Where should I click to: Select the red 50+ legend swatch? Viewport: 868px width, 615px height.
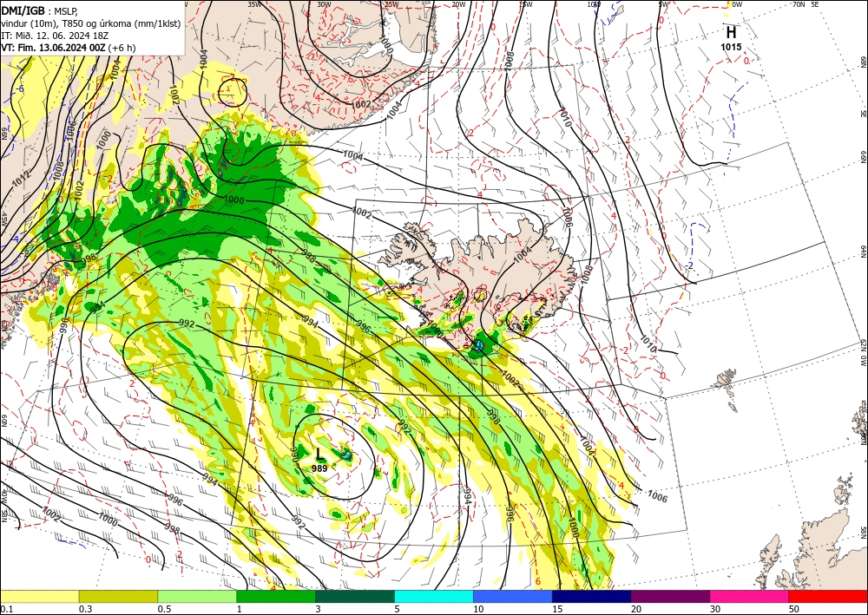point(828,596)
